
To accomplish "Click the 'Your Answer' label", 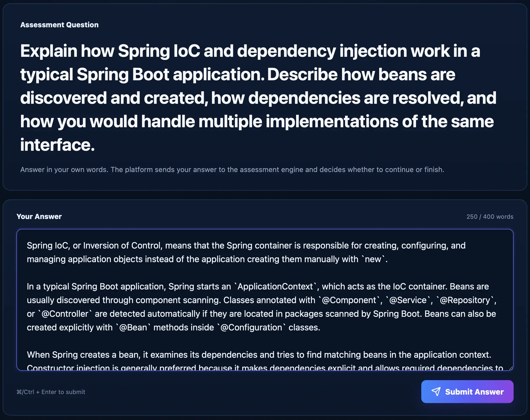I will click(x=39, y=217).
